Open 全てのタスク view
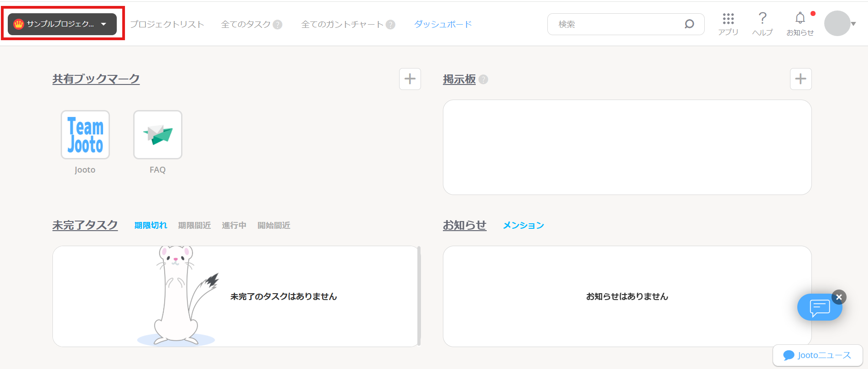 point(246,24)
